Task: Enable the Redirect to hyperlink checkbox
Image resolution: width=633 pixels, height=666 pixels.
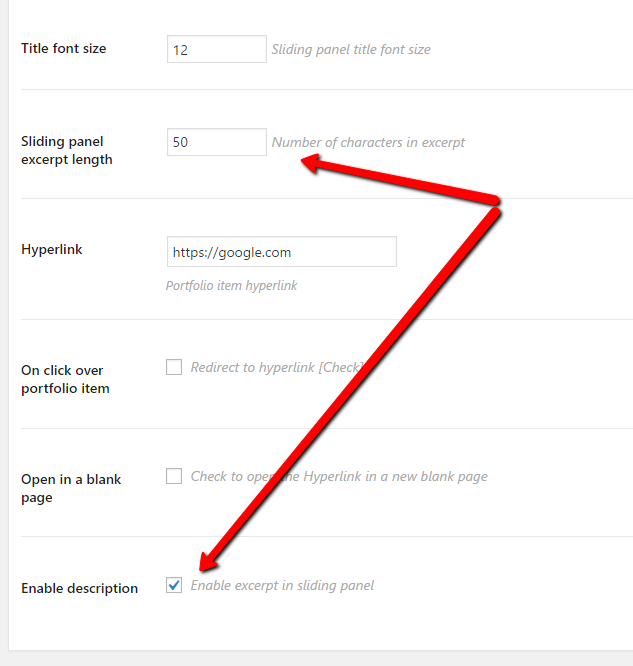Action: [x=174, y=367]
